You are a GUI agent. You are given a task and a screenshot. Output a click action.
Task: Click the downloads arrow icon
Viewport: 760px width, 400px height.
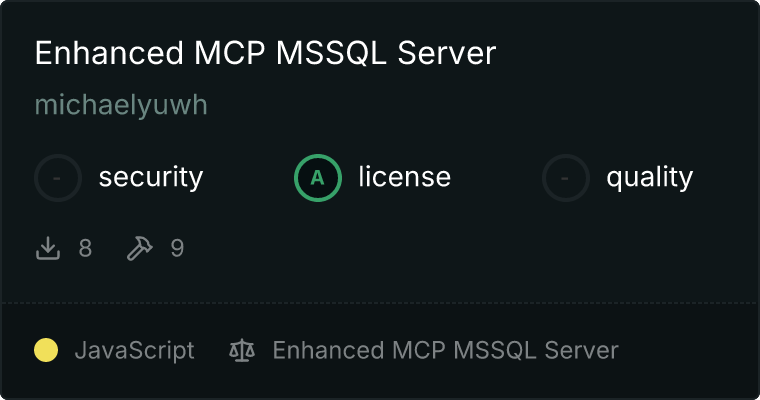(48, 248)
